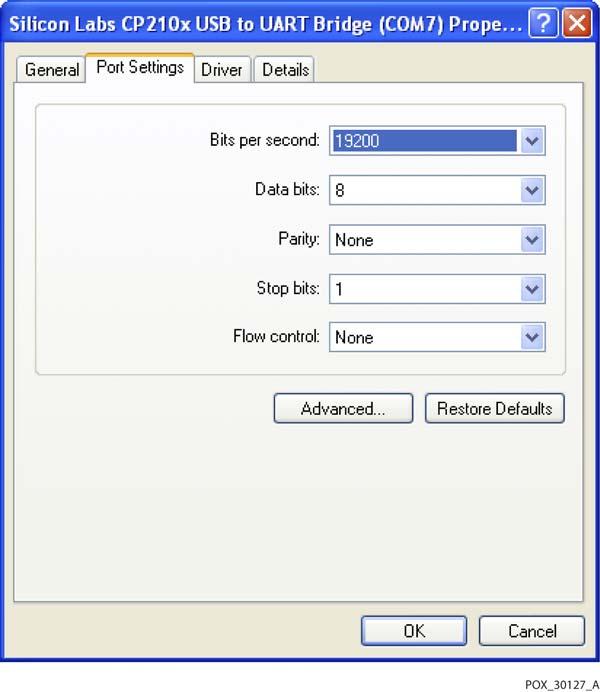Click the "Stop bits:" label

288,288
